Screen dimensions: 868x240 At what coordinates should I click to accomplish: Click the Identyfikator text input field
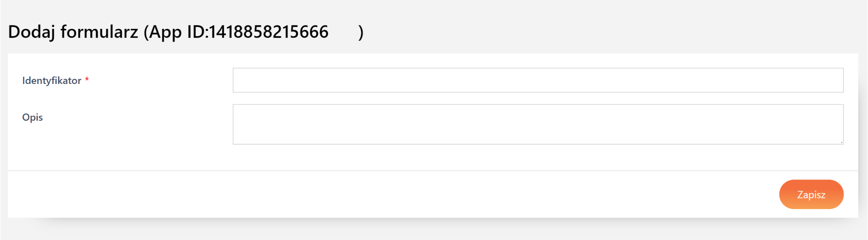tap(537, 80)
